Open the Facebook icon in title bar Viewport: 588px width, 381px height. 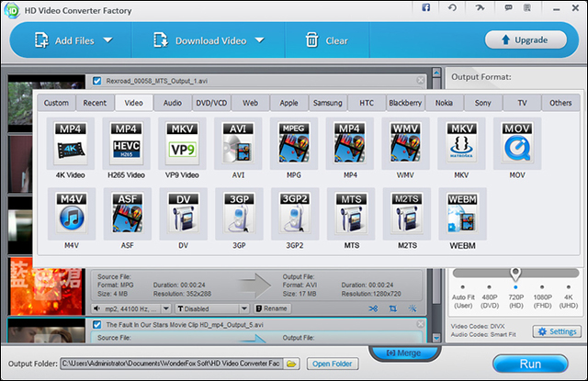[426, 7]
